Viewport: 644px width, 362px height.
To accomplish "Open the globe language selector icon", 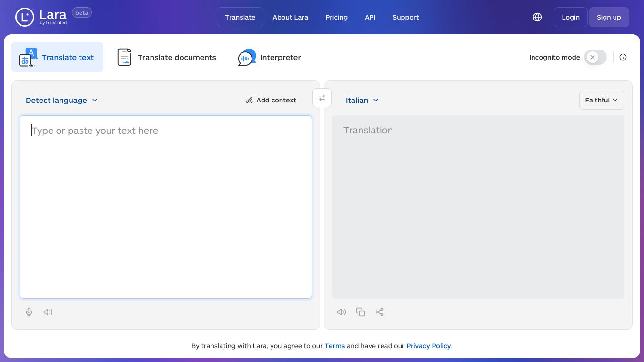I will 537,17.
